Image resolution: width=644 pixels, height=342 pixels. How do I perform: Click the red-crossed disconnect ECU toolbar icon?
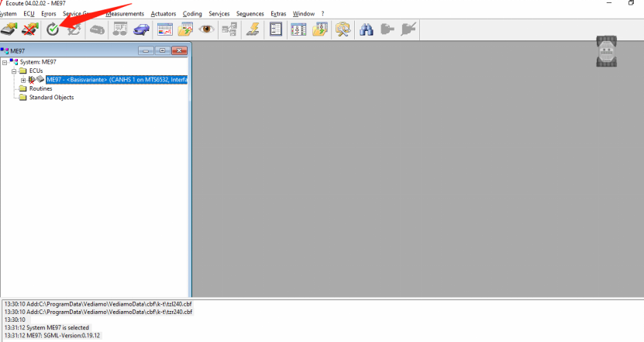coord(30,29)
